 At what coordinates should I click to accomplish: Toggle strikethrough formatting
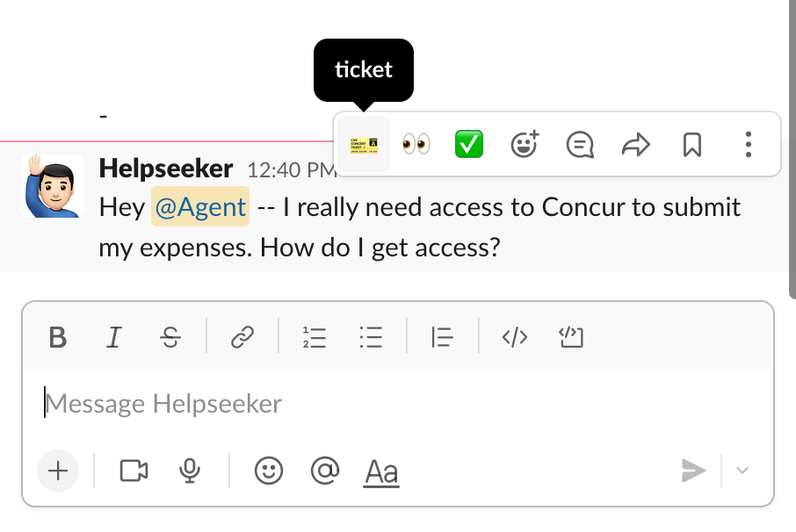(x=170, y=336)
